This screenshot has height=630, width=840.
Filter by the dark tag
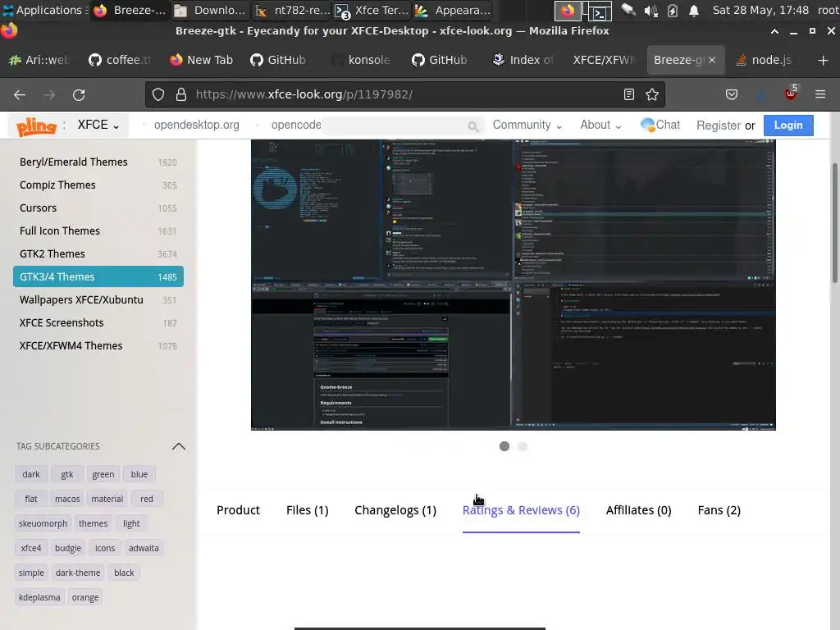coord(31,474)
